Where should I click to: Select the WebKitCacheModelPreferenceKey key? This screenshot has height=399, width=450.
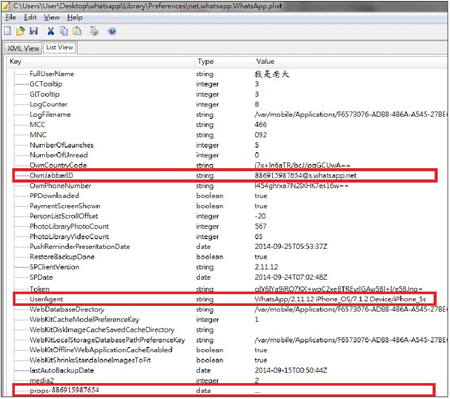[x=84, y=319]
